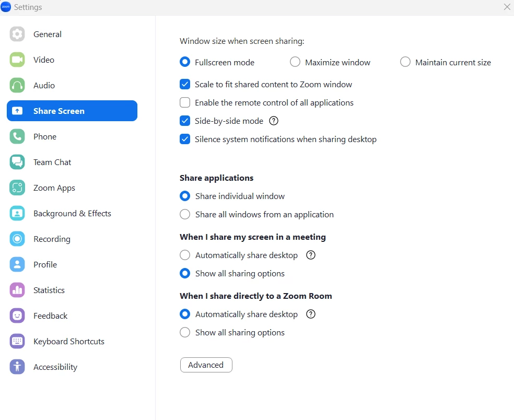This screenshot has width=514, height=420.
Task: Click the Team Chat label
Action: 52,162
